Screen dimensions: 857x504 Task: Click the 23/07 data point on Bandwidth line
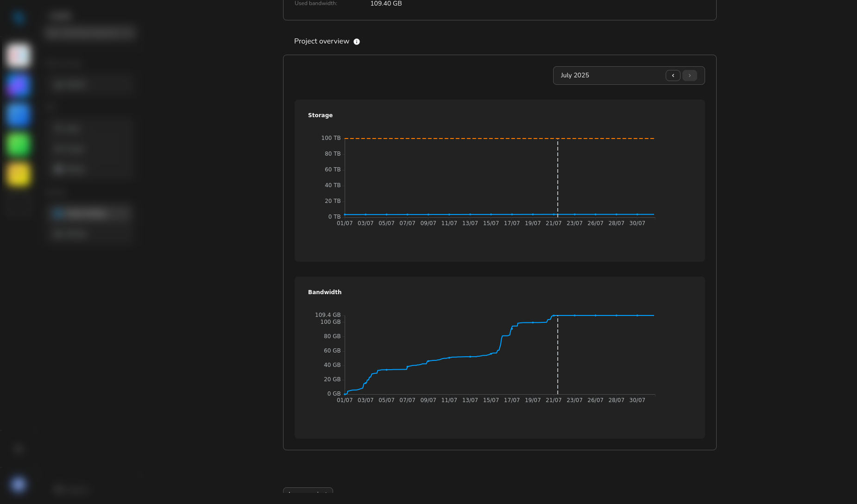[x=574, y=315]
